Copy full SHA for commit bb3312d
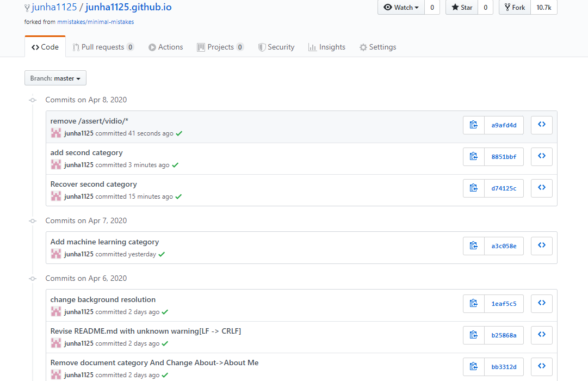This screenshot has height=381, width=588. pos(474,367)
